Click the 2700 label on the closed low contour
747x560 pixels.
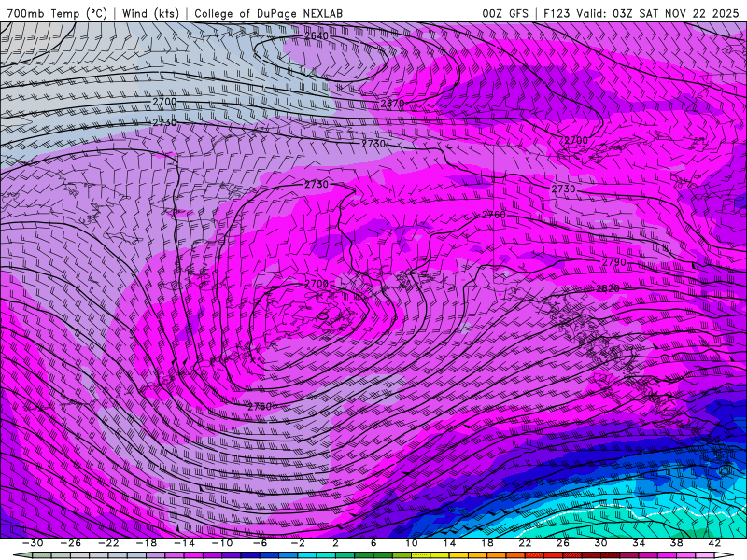pyautogui.click(x=317, y=284)
